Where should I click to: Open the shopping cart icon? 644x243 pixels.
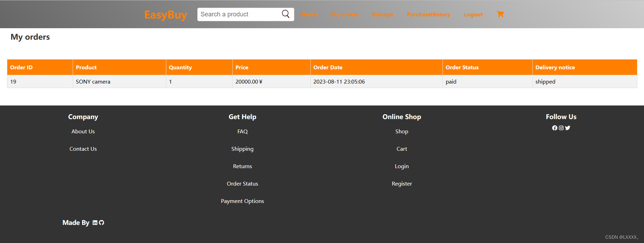[500, 14]
